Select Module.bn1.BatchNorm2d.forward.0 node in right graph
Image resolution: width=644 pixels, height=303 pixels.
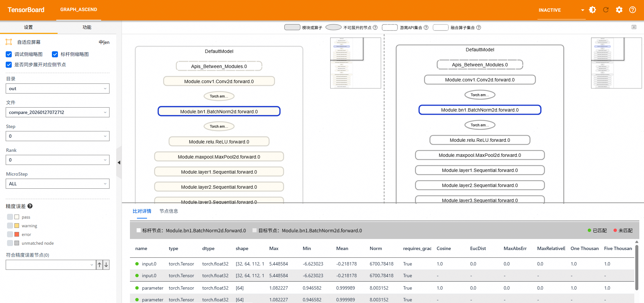[480, 110]
